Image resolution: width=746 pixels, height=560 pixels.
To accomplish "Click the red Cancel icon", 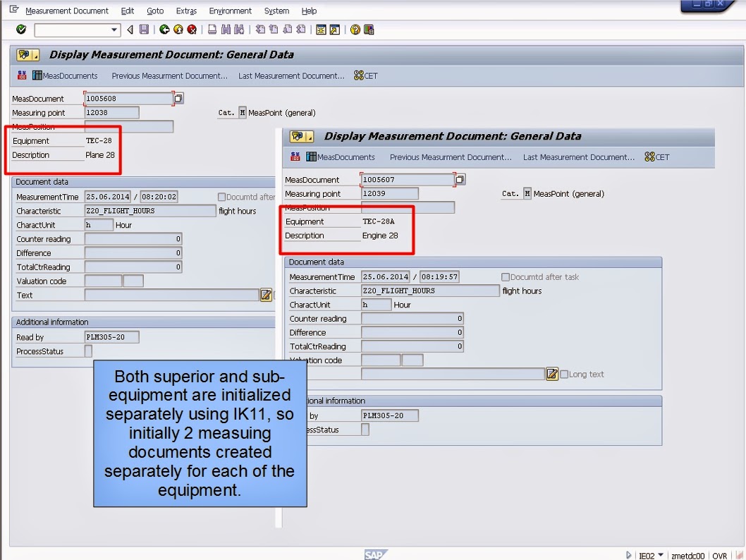I will [192, 30].
